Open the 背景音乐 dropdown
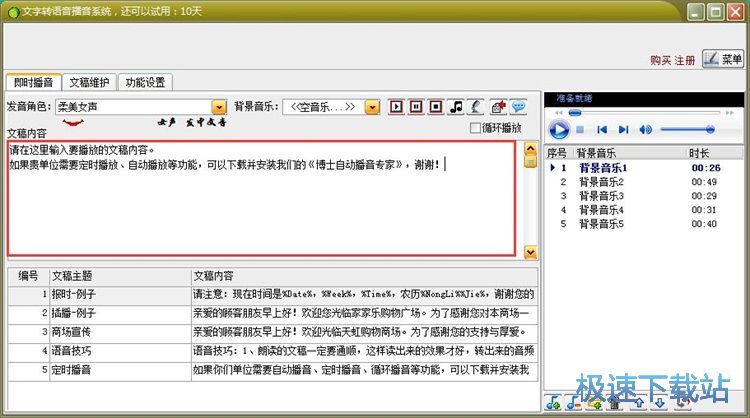 [372, 107]
